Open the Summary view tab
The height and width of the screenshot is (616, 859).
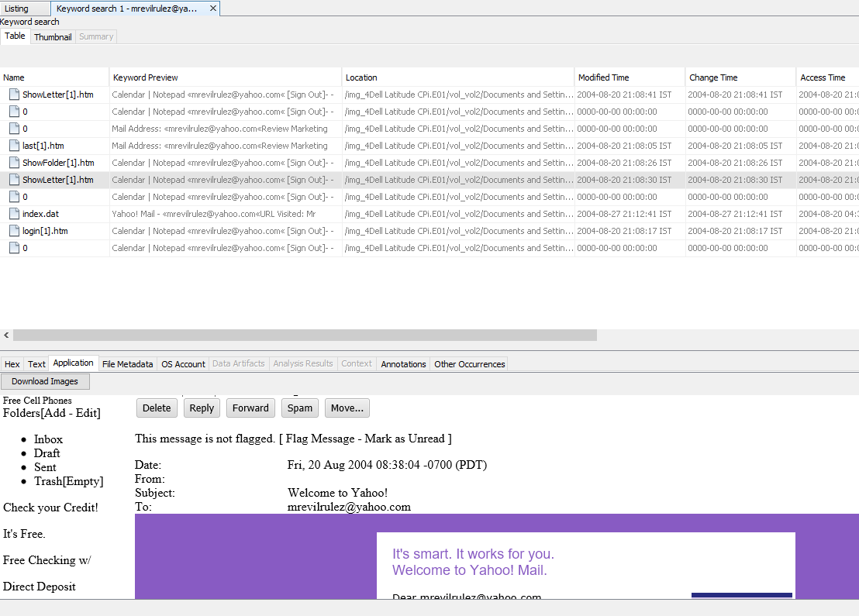point(96,36)
